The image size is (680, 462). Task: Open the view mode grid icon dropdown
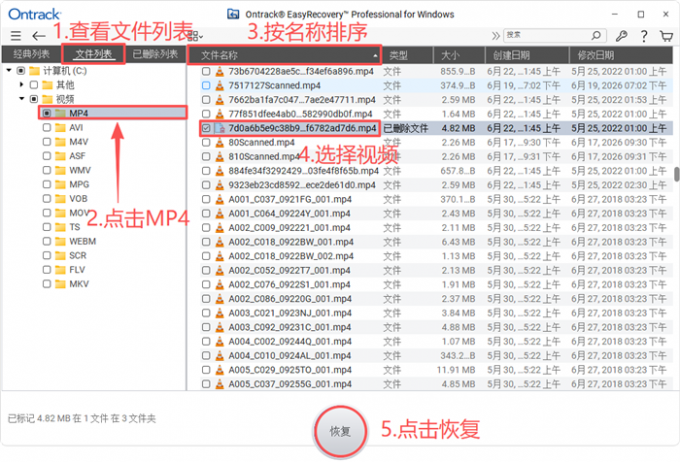[194, 36]
